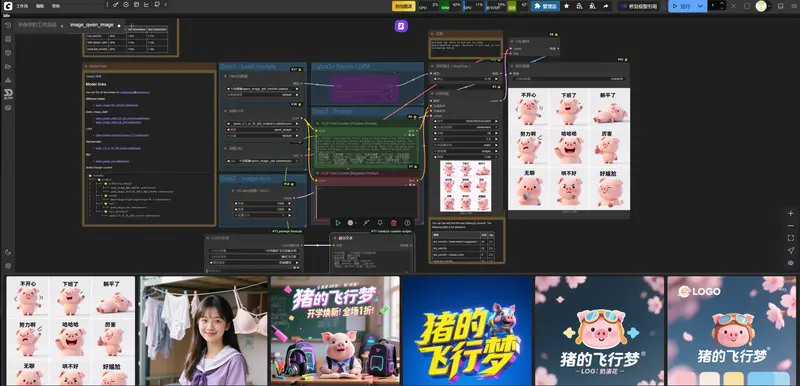Open the 编辑 (Edit) menu
The height and width of the screenshot is (386, 800).
(40, 6)
